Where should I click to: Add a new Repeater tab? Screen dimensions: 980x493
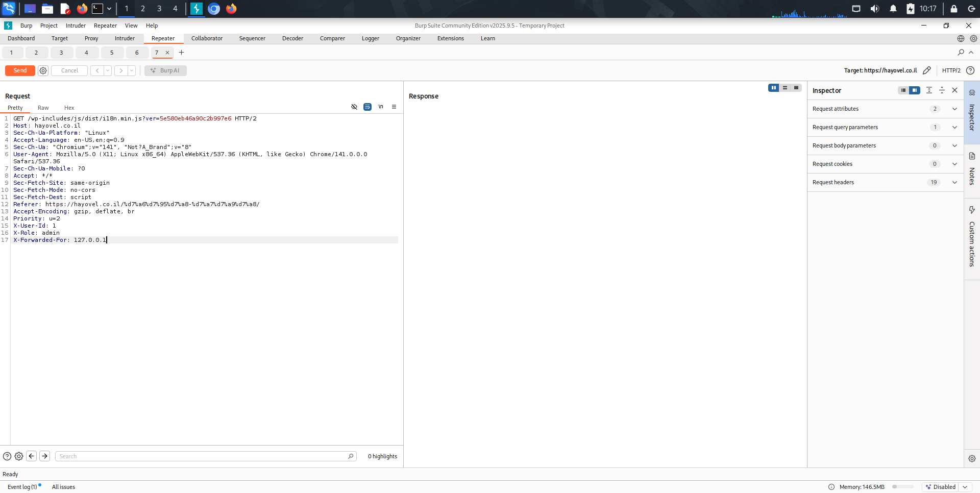pyautogui.click(x=181, y=53)
